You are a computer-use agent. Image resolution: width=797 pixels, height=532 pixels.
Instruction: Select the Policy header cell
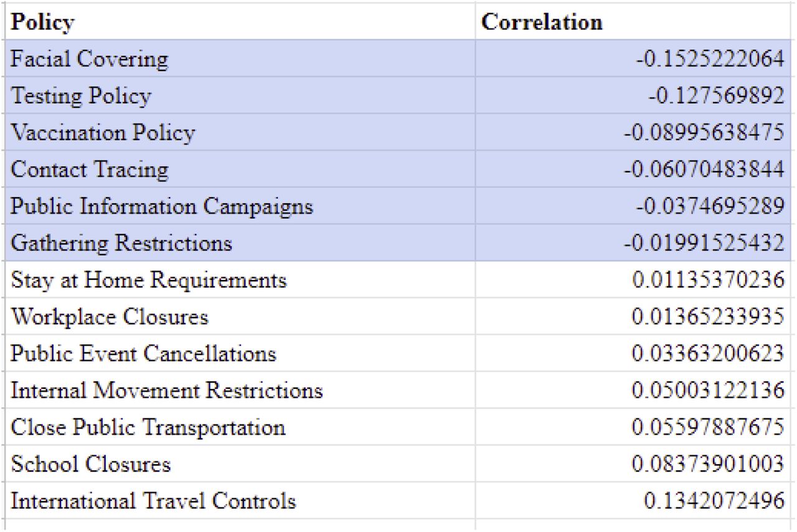[240, 22]
